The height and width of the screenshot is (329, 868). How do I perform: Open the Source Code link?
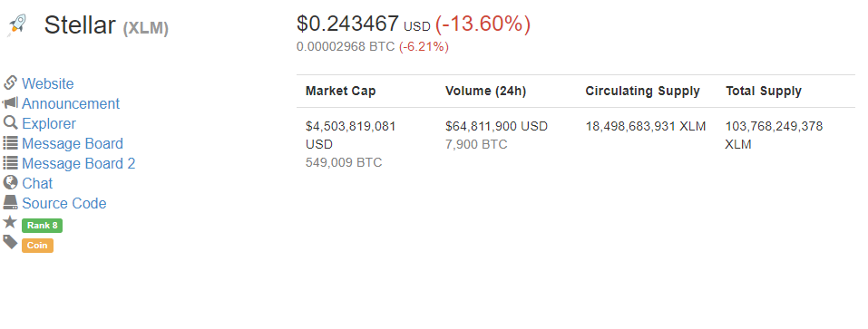(x=64, y=203)
